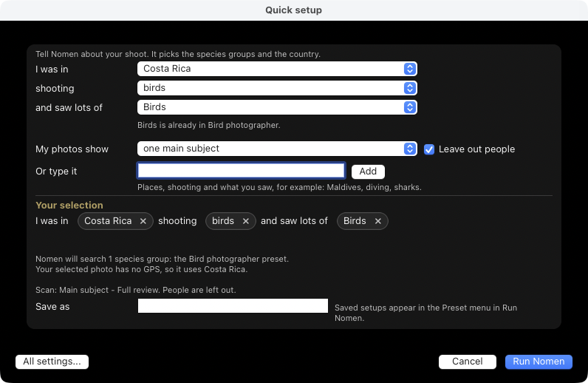The height and width of the screenshot is (383, 588).
Task: Focus the 'Or type it' text field
Action: [x=241, y=171]
